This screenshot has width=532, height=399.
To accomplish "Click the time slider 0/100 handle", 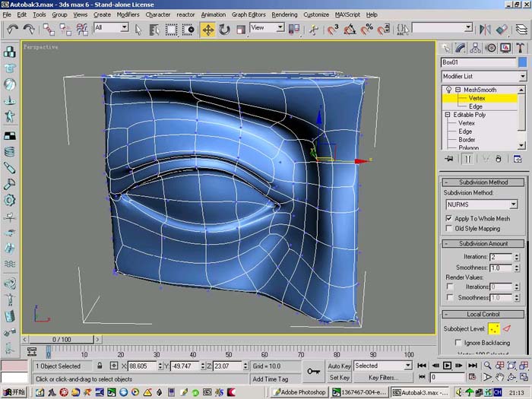I will tap(62, 339).
